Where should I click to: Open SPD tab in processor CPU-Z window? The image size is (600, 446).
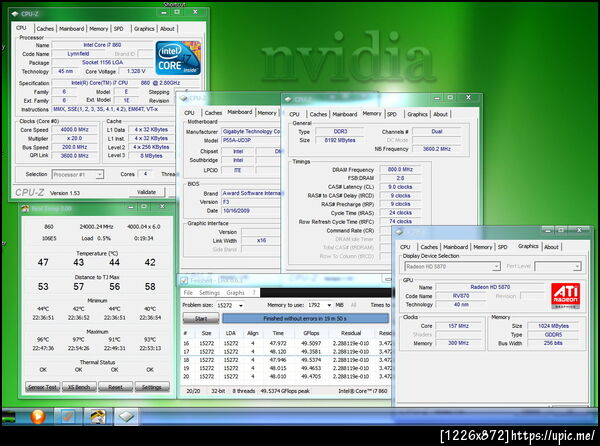pyautogui.click(x=119, y=29)
